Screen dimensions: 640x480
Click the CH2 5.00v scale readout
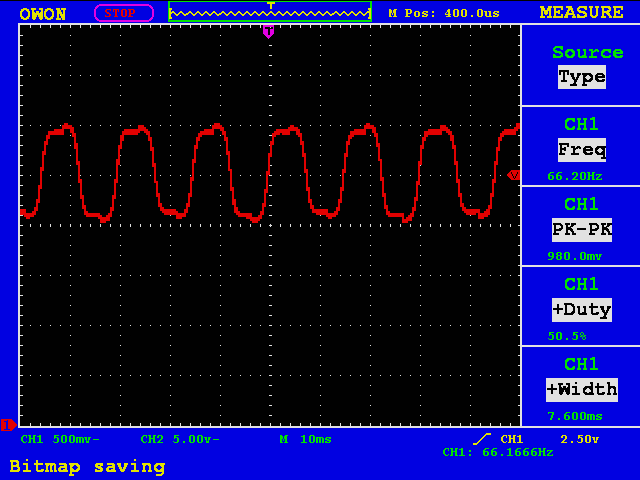click(x=180, y=440)
